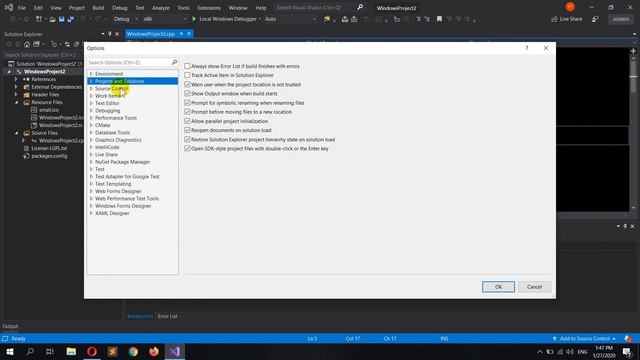Toggle Prompt before moving files to a new location
Image resolution: width=640 pixels, height=360 pixels.
pos(187,112)
